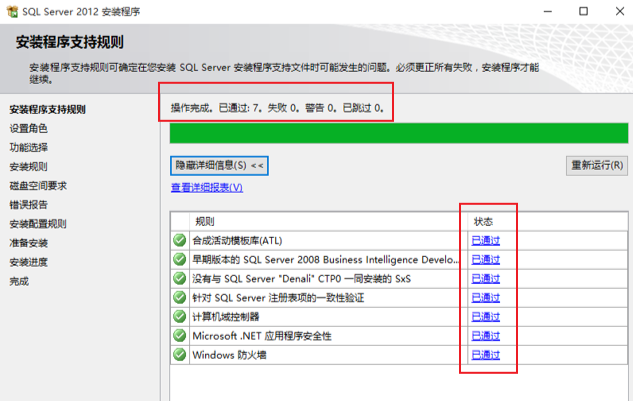This screenshot has width=633, height=401.
Task: Select 设置角色 step in sidebar
Action: point(29,128)
